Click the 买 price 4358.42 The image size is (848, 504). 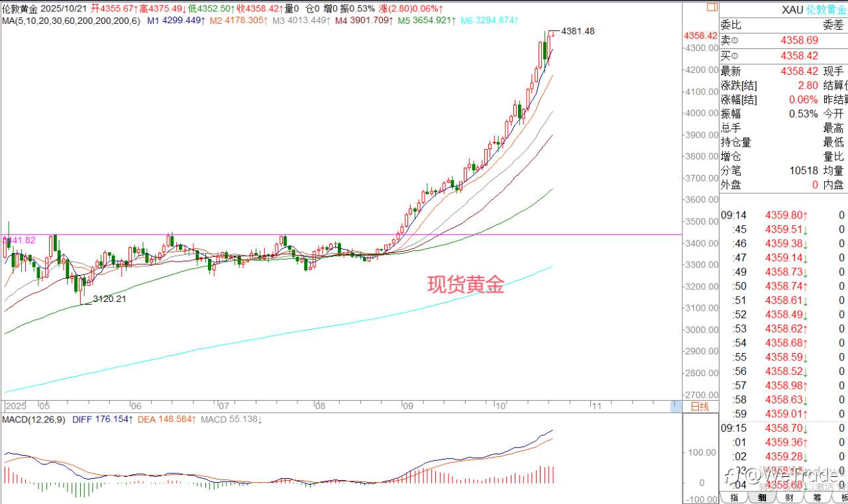(800, 56)
